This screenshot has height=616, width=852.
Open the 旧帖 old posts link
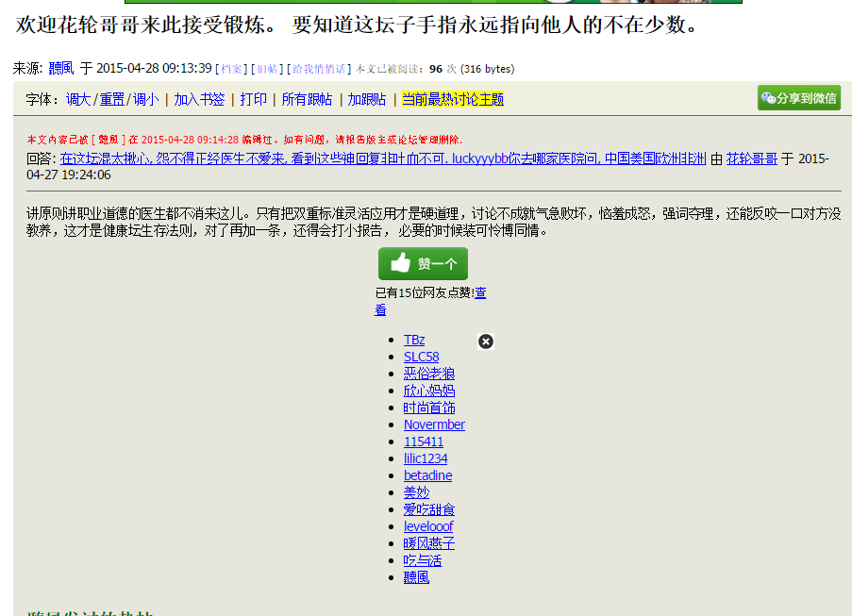[266, 69]
